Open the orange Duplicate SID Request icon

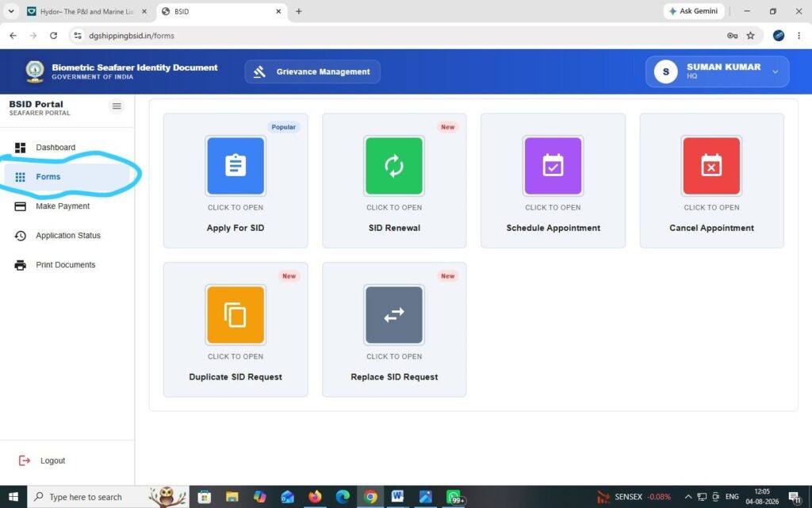(x=236, y=314)
